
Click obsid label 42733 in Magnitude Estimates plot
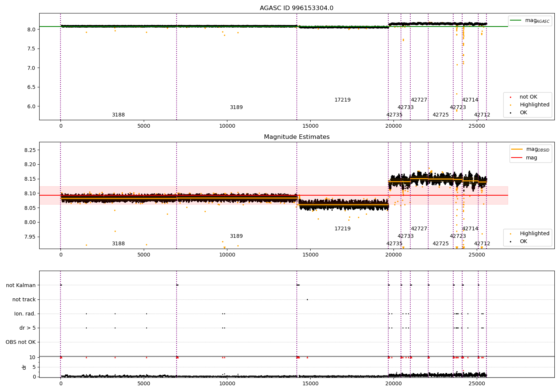pyautogui.click(x=405, y=236)
